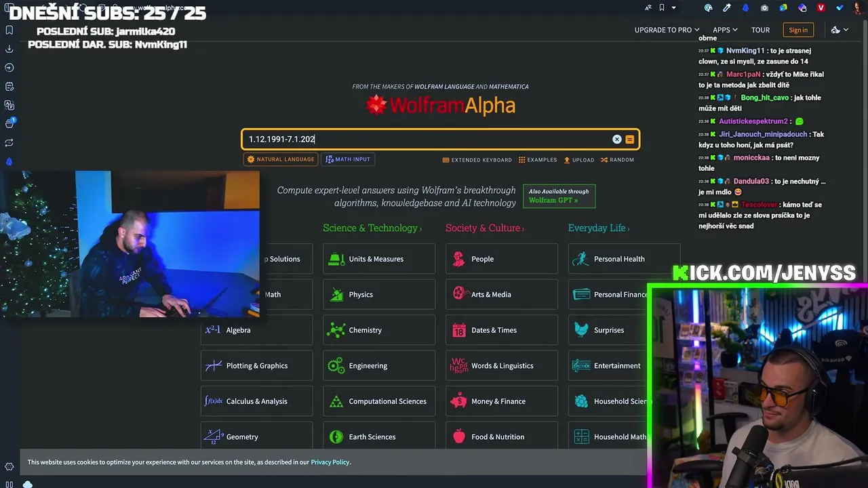Expand the Upgrade to Pro menu
This screenshot has width=868, height=488.
[667, 30]
